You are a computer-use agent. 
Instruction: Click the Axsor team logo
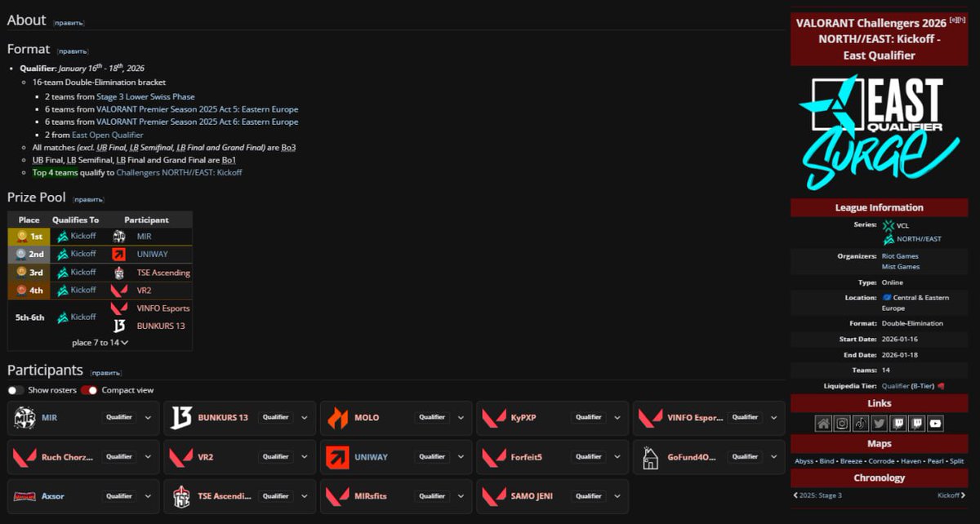coord(24,496)
